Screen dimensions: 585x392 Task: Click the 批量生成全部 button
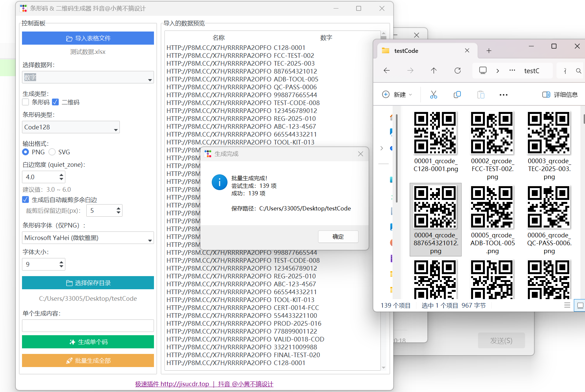(88, 360)
